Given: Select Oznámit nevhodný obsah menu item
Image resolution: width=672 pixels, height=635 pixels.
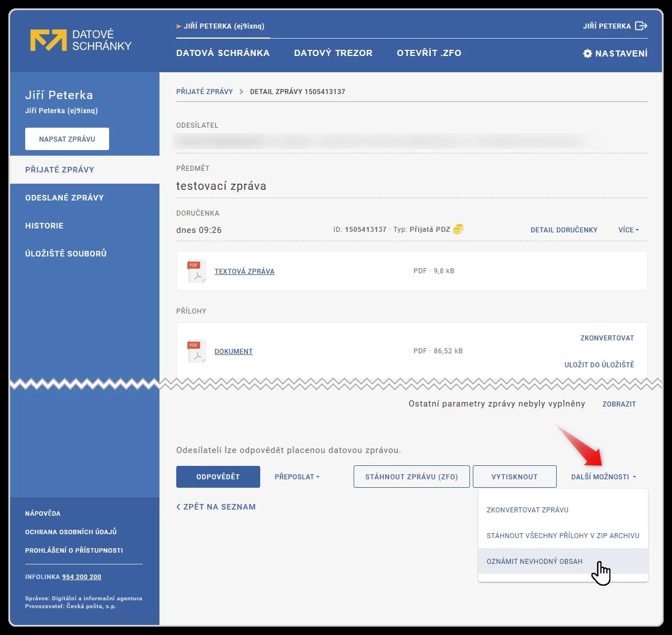Looking at the screenshot, I should 563,562.
